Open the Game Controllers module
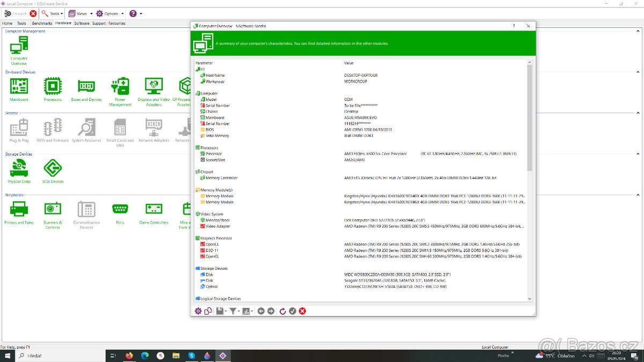The height and width of the screenshot is (362, 644). click(x=154, y=209)
